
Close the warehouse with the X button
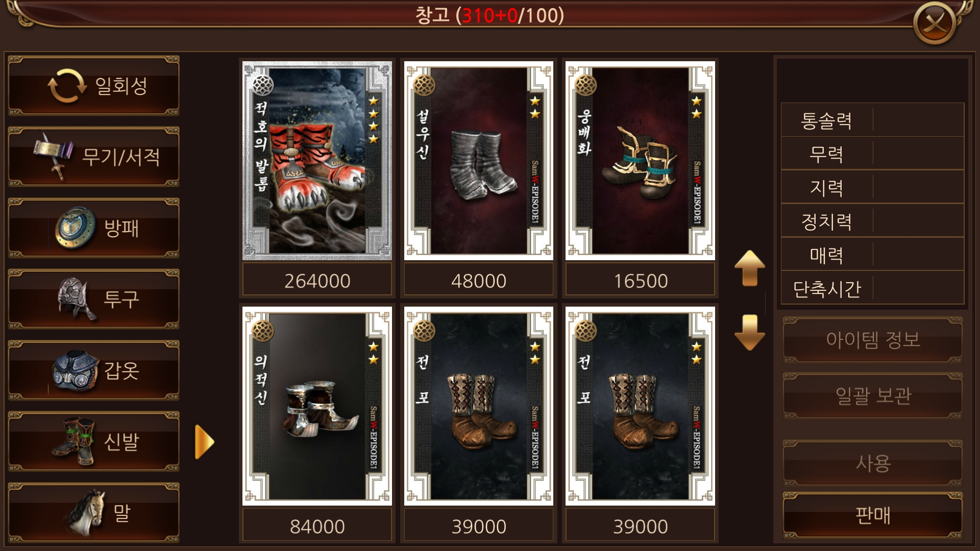coord(935,23)
